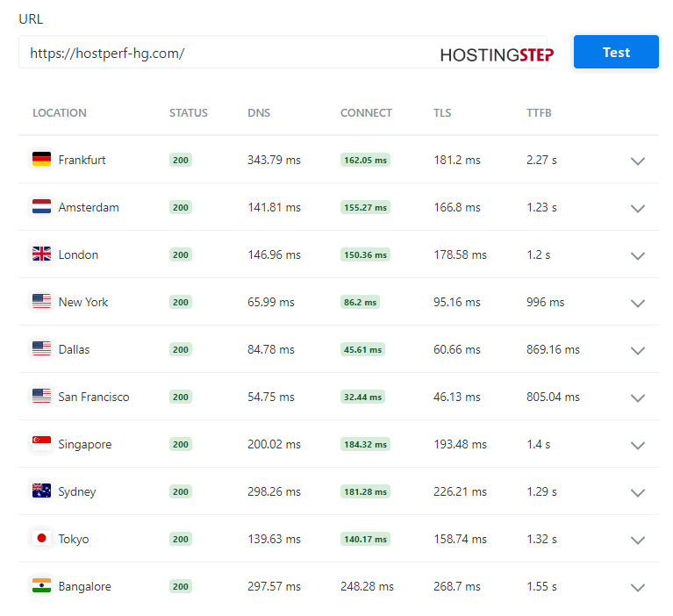Screen dimensions: 673x616
Task: Click the UK flag icon for London
Action: [x=41, y=254]
